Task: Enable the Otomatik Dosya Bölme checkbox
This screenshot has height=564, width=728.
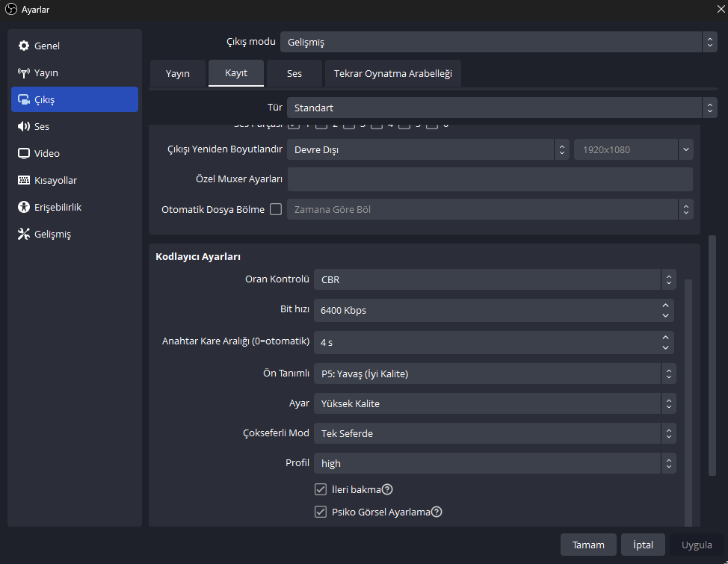Action: point(276,210)
